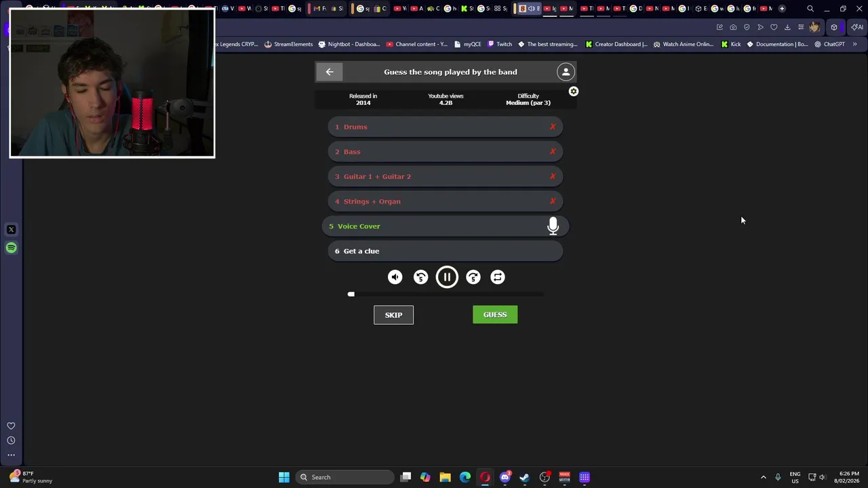Open the StreamElements bookmark
The height and width of the screenshot is (488, 868).
click(288, 44)
